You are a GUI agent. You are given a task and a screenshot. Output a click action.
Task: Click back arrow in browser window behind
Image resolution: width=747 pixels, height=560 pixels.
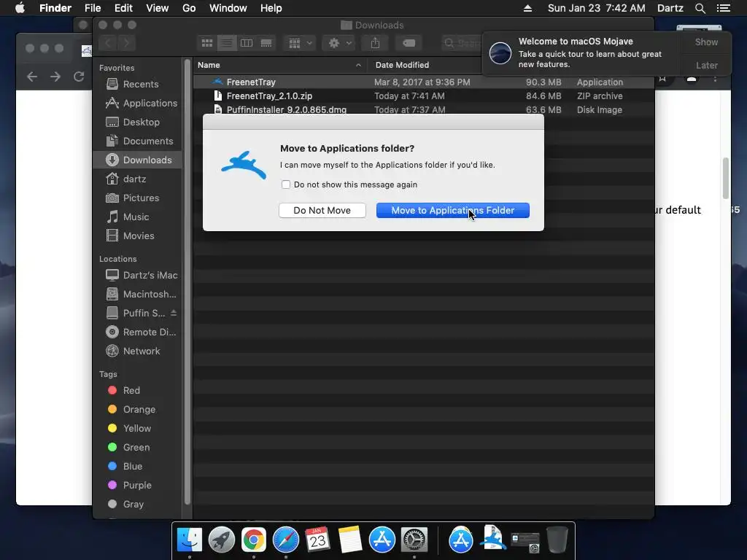pos(32,76)
